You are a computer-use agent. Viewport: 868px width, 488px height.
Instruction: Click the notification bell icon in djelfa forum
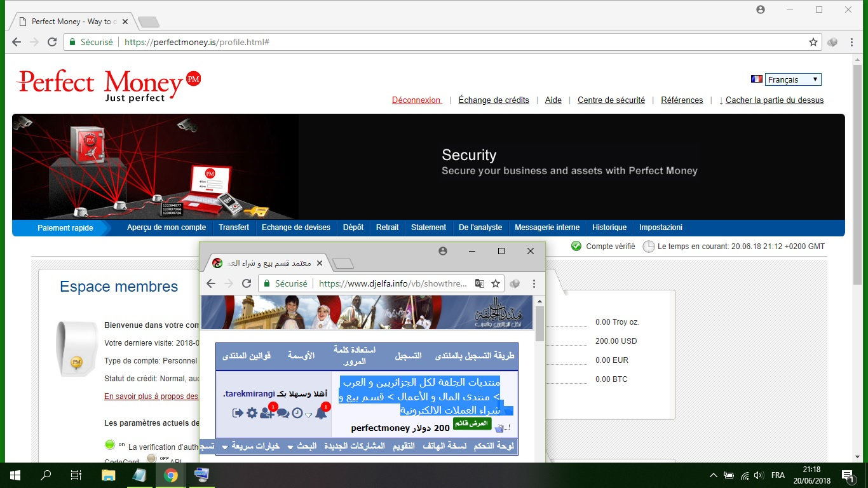[x=322, y=413]
